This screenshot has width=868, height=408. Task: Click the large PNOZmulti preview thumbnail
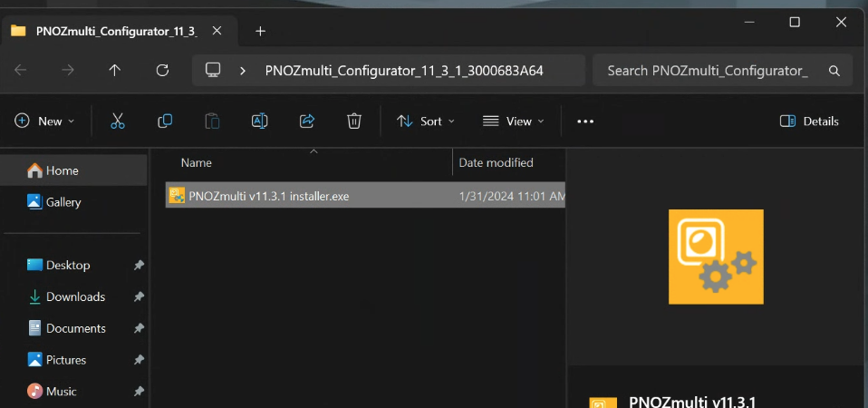pos(716,257)
